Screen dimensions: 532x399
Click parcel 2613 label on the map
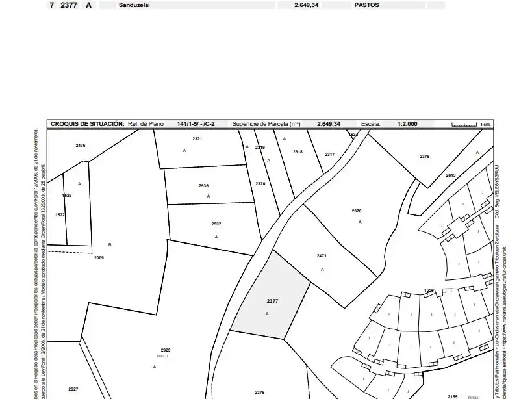tap(451, 175)
